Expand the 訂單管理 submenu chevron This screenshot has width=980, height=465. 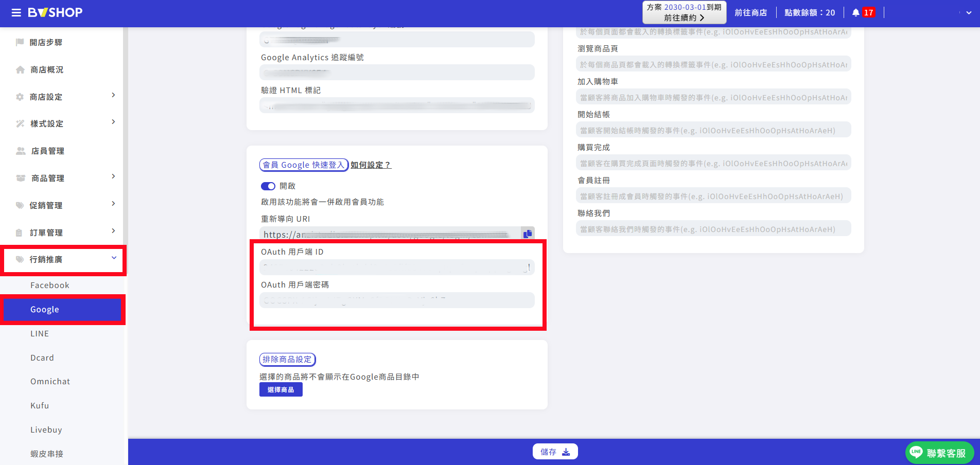[113, 231]
